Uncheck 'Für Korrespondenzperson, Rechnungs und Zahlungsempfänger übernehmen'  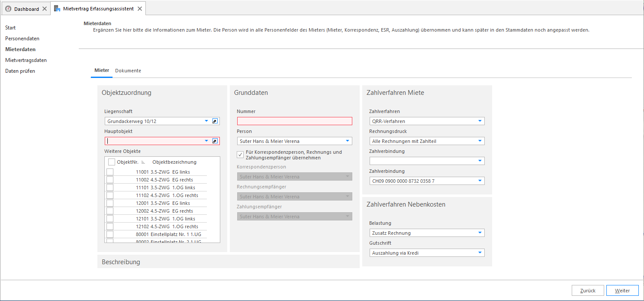point(241,155)
